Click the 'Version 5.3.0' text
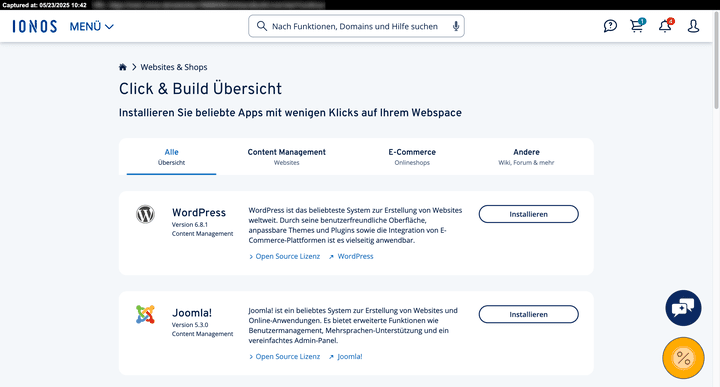This screenshot has height=387, width=720. (x=190, y=325)
